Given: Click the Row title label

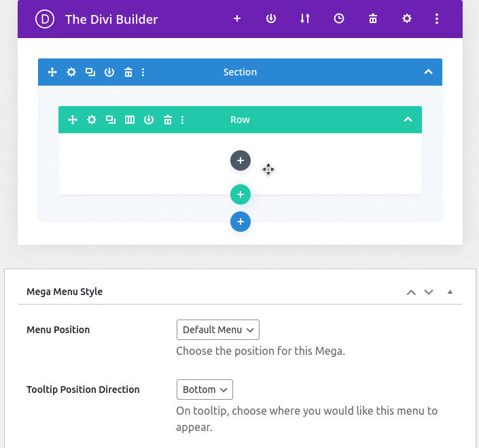Looking at the screenshot, I should pos(240,120).
